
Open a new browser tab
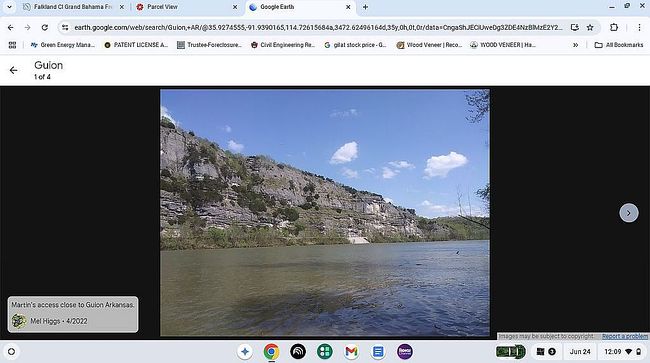point(365,7)
